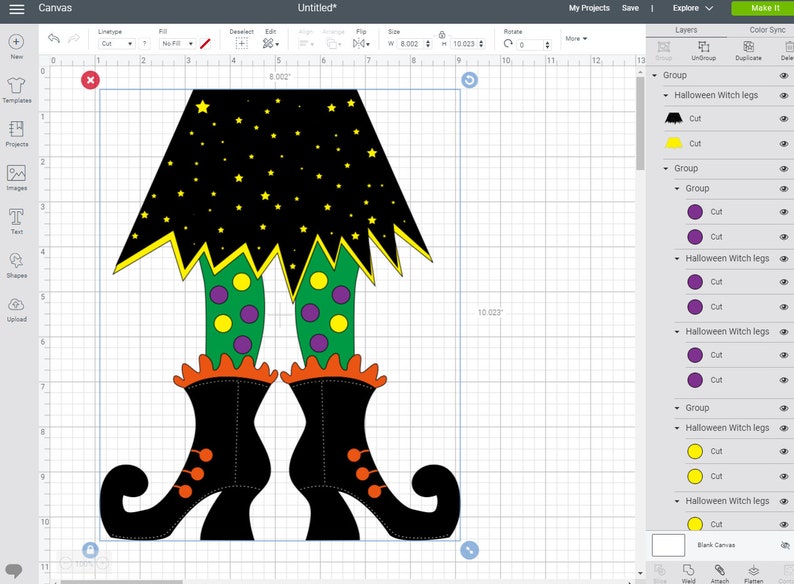The image size is (794, 584).
Task: Click the width size input field
Action: (411, 44)
